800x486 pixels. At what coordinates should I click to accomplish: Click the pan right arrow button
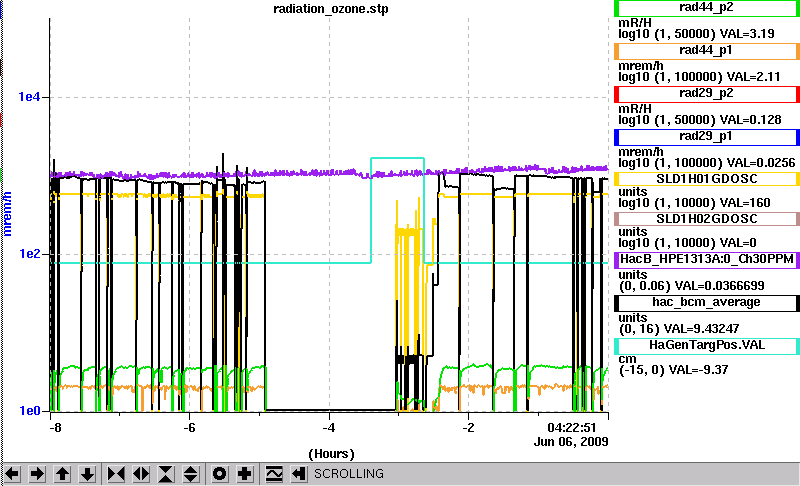[x=37, y=474]
